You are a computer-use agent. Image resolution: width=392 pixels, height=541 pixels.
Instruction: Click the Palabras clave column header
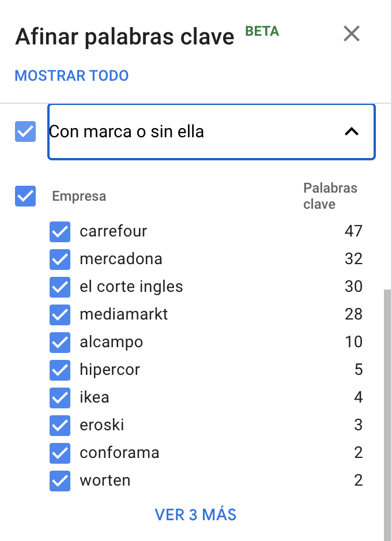[330, 196]
